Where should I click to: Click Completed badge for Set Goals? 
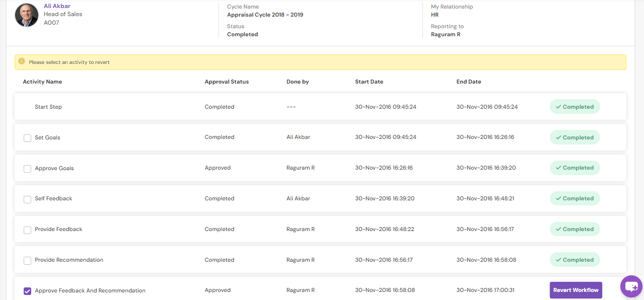pyautogui.click(x=575, y=137)
